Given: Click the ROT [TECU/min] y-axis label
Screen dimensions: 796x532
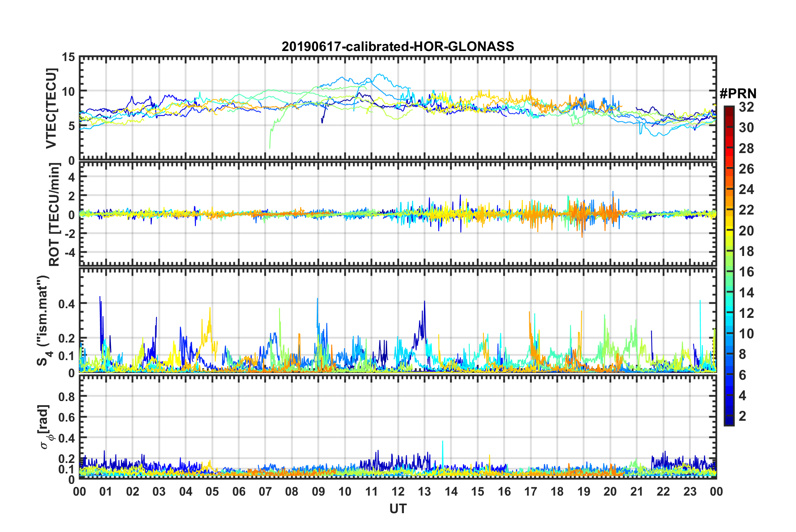Looking at the screenshot, I should point(54,215).
